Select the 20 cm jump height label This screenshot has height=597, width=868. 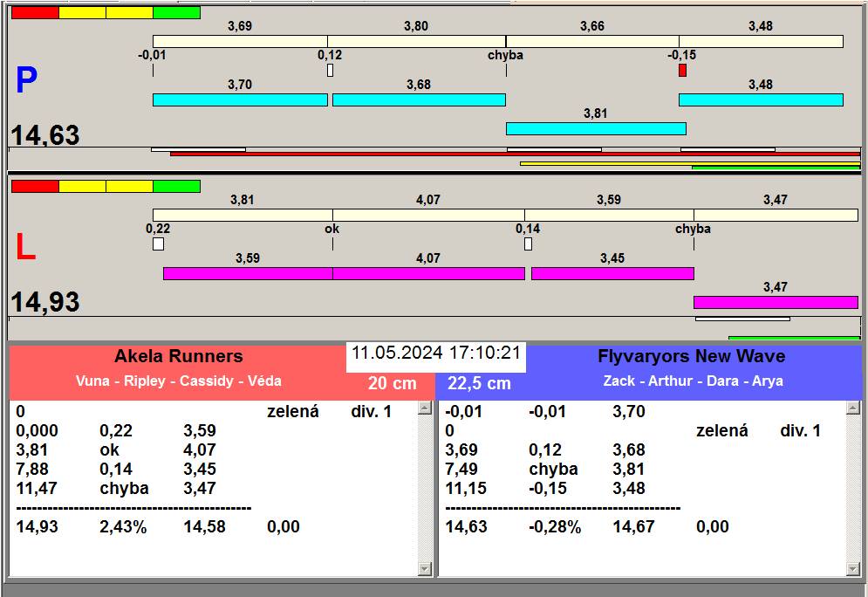(x=392, y=383)
